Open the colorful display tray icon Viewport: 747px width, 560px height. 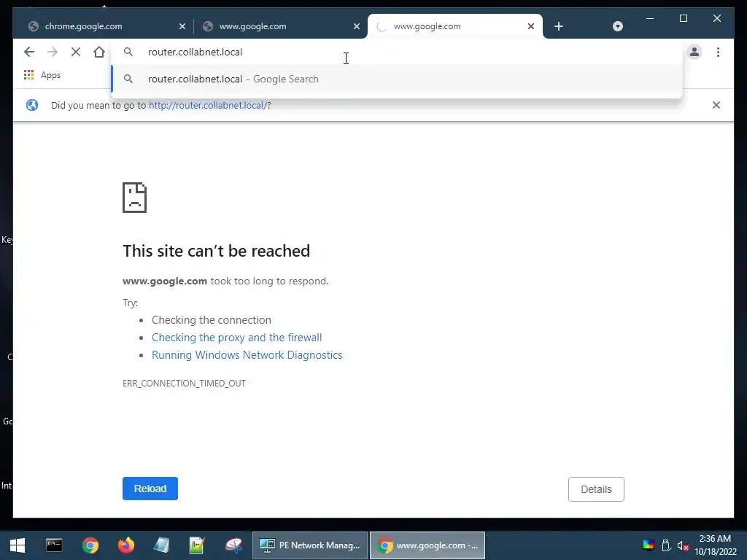(x=649, y=545)
